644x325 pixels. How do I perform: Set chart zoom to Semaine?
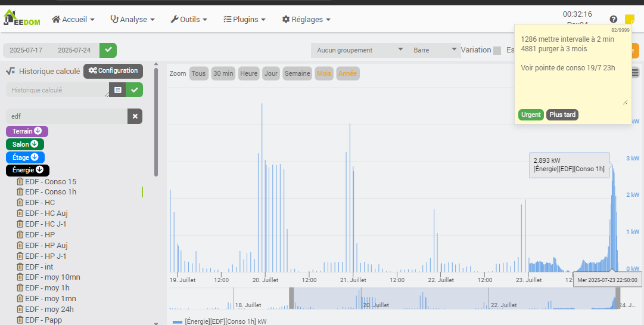point(297,73)
